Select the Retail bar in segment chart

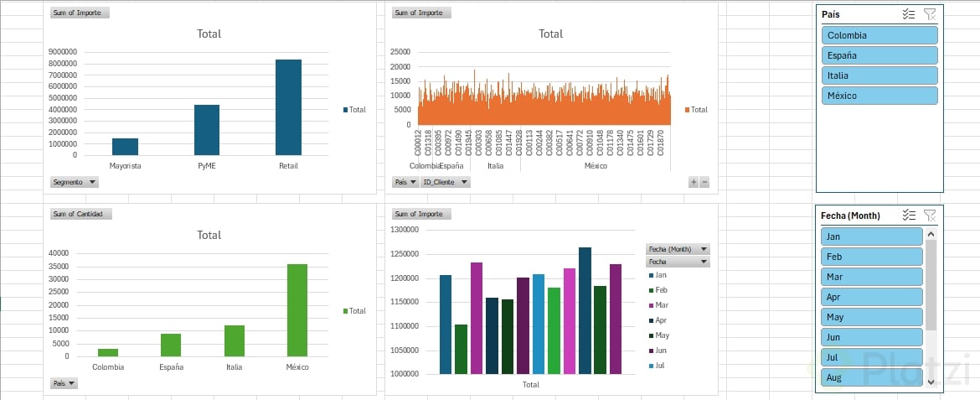point(288,107)
